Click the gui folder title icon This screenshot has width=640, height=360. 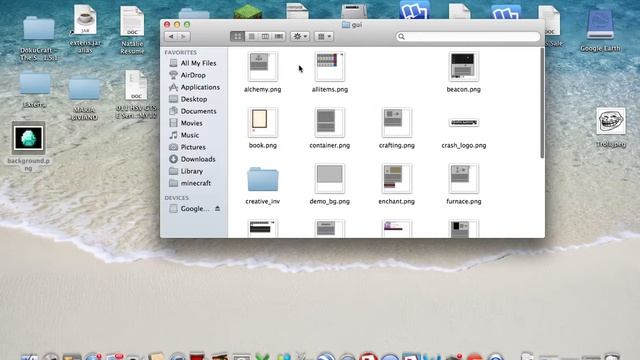346,24
